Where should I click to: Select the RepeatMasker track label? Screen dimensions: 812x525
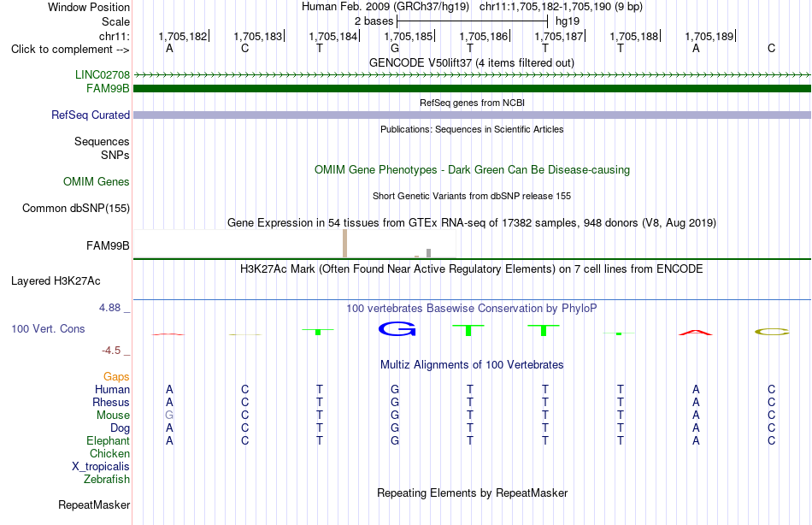[94, 505]
